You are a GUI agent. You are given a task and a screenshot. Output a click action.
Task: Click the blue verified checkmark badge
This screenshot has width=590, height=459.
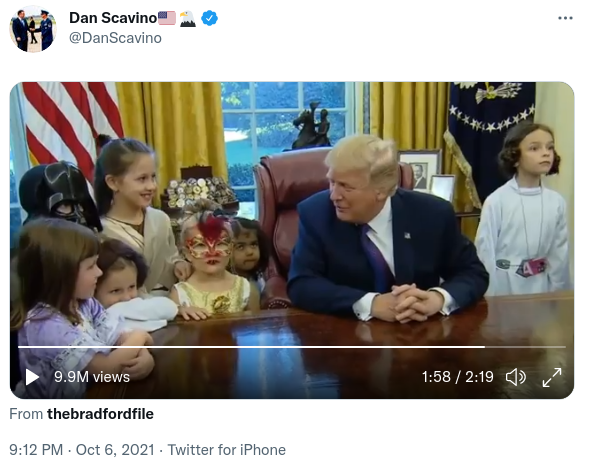(x=210, y=18)
